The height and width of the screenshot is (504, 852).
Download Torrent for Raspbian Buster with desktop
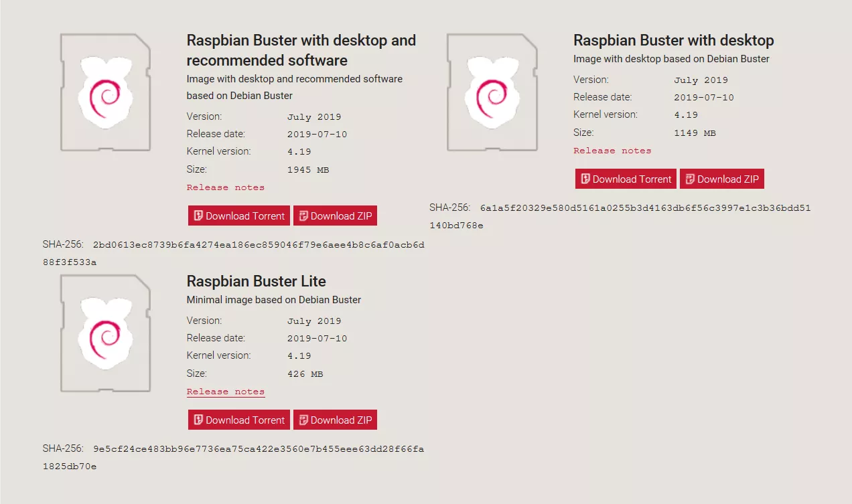click(625, 179)
